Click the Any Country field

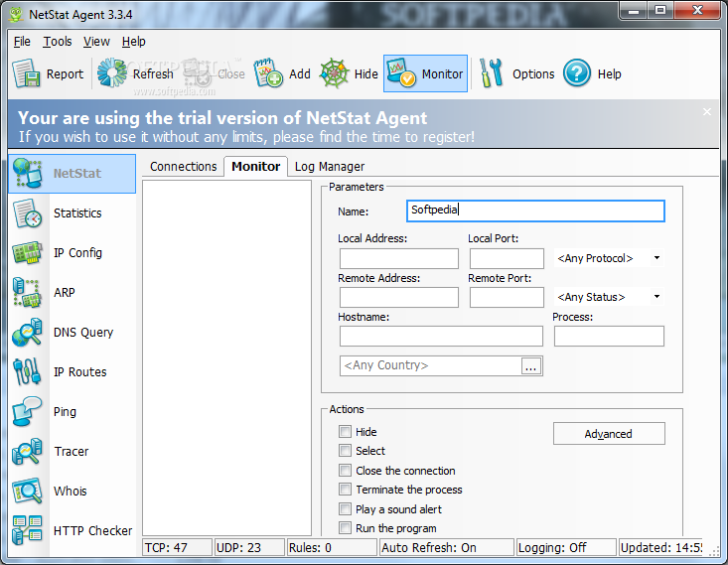pyautogui.click(x=430, y=365)
